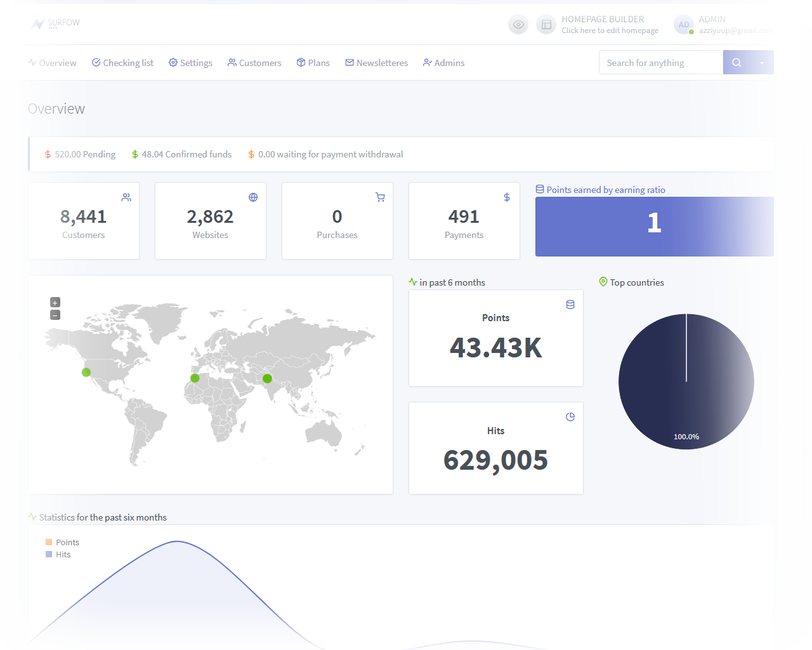
Task: Toggle the Points series in chart legend
Action: [x=62, y=542]
